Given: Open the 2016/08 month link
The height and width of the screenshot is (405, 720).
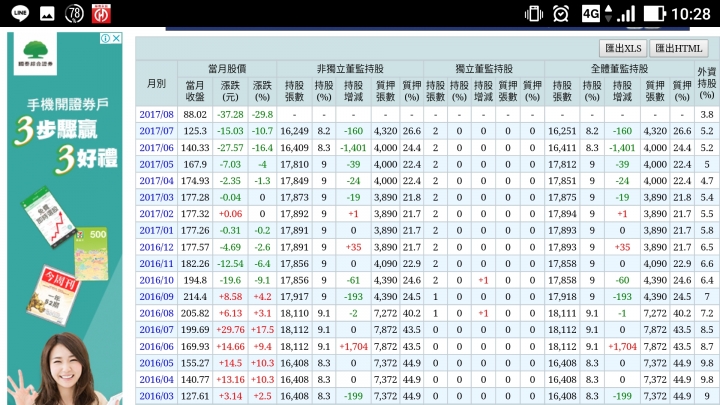Looking at the screenshot, I should (157, 313).
